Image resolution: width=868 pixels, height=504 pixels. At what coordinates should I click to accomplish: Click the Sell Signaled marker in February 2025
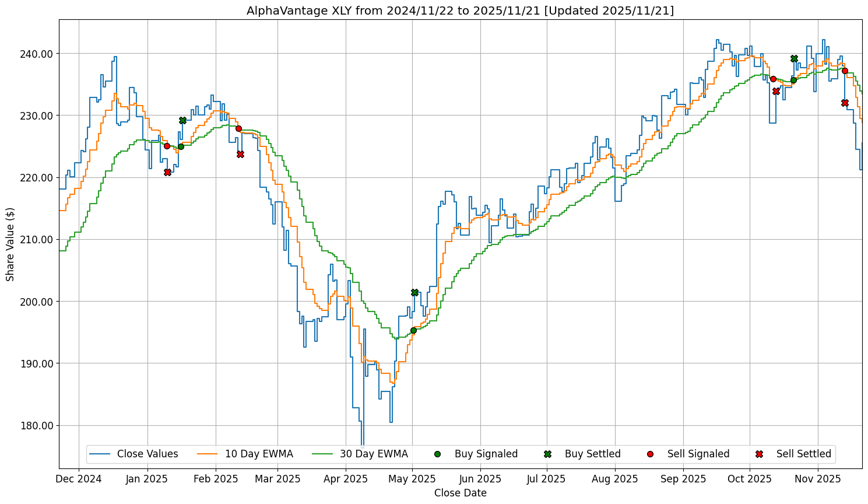238,128
